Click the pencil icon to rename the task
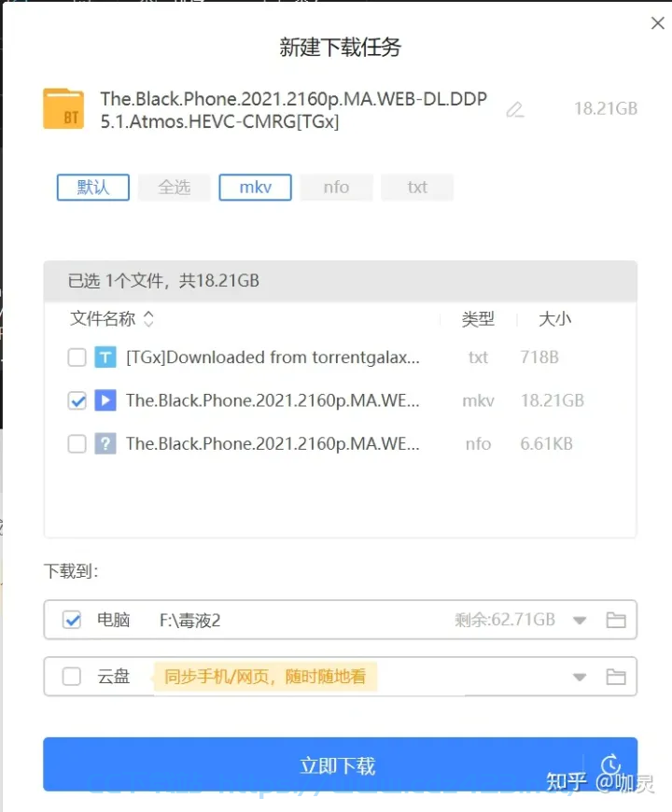Viewport: 672px width, 812px height. coord(515,110)
